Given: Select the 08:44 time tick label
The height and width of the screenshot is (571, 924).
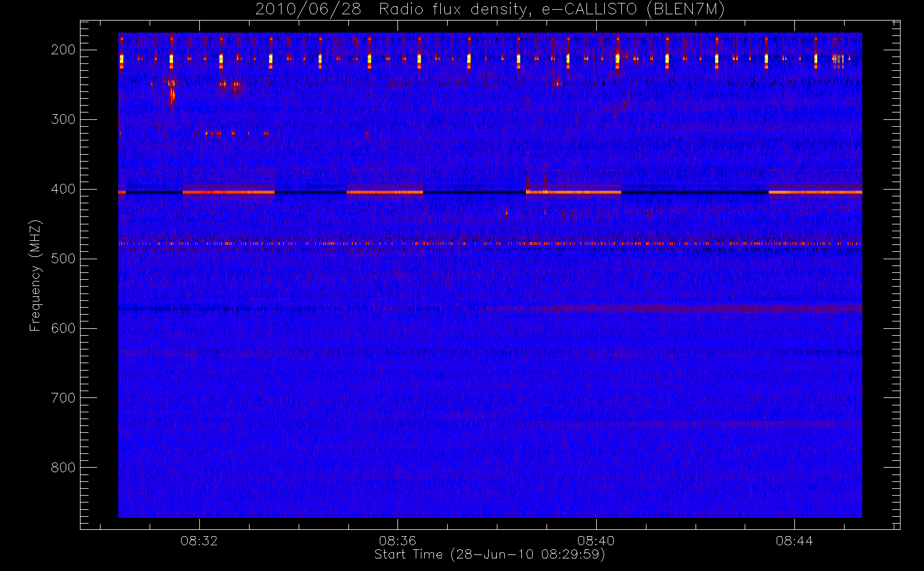Looking at the screenshot, I should pyautogui.click(x=794, y=541).
